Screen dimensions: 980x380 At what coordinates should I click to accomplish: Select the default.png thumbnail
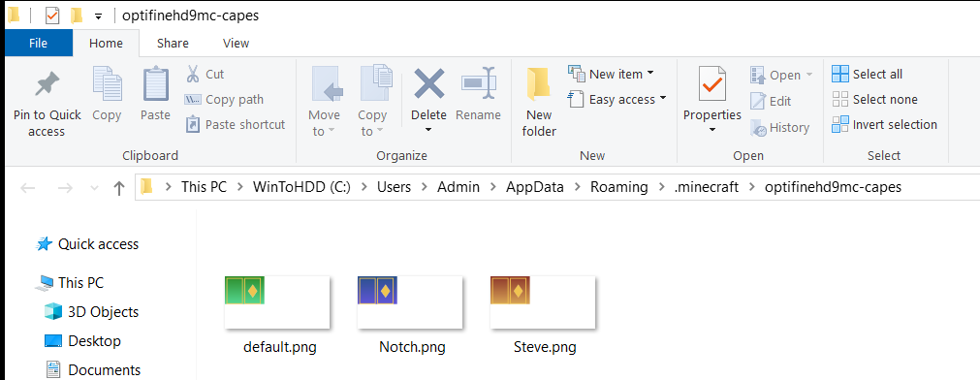coord(277,302)
